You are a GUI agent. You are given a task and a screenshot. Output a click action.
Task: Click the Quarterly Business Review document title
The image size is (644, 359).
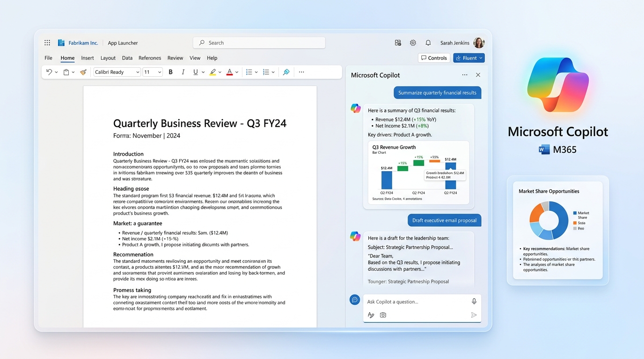(x=200, y=123)
